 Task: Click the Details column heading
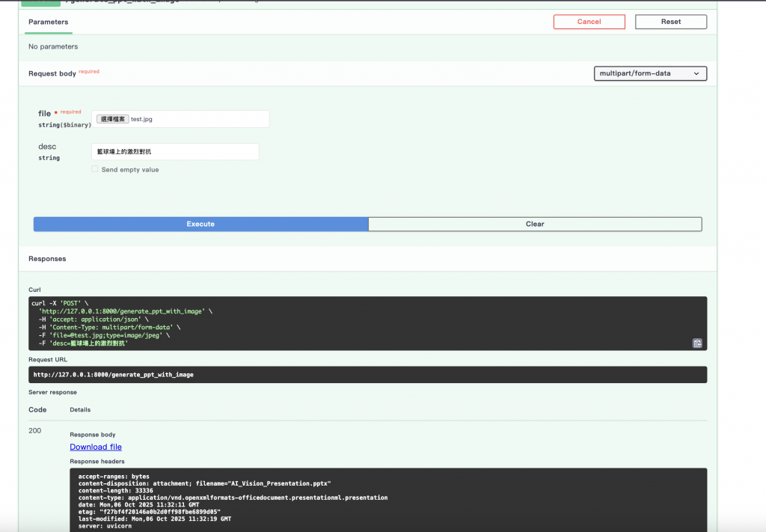[x=80, y=409]
